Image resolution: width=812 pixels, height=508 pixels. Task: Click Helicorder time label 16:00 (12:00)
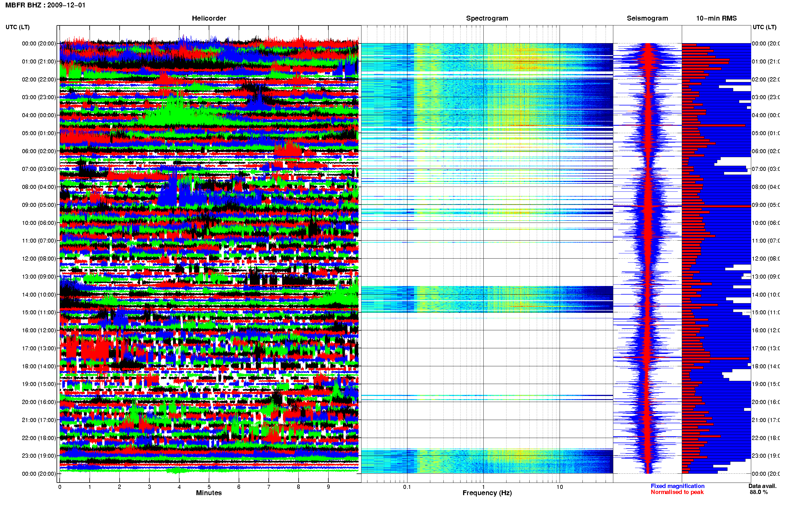coord(39,330)
